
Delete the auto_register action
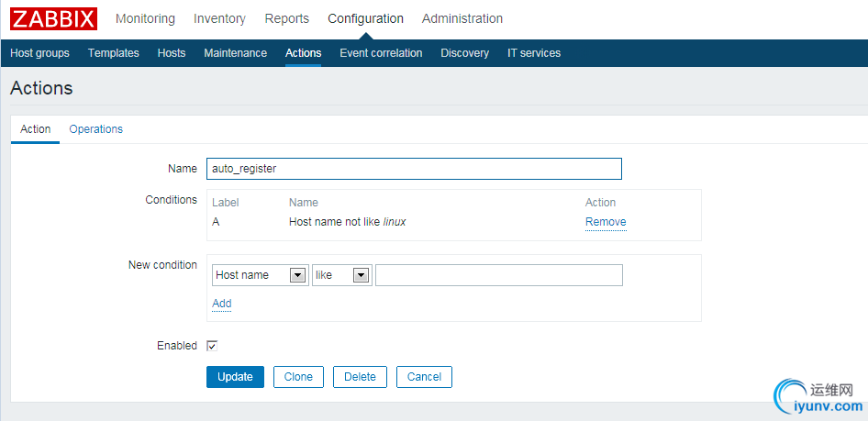pos(360,377)
